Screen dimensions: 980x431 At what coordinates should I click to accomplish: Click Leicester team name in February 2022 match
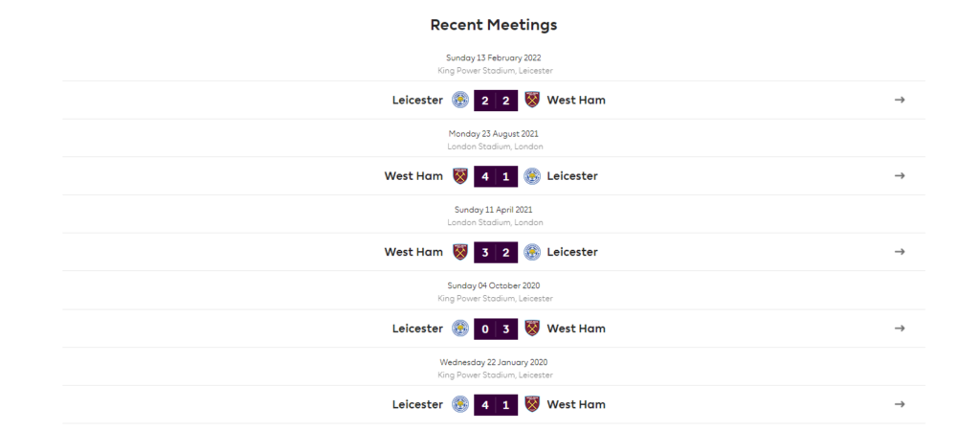coord(417,100)
